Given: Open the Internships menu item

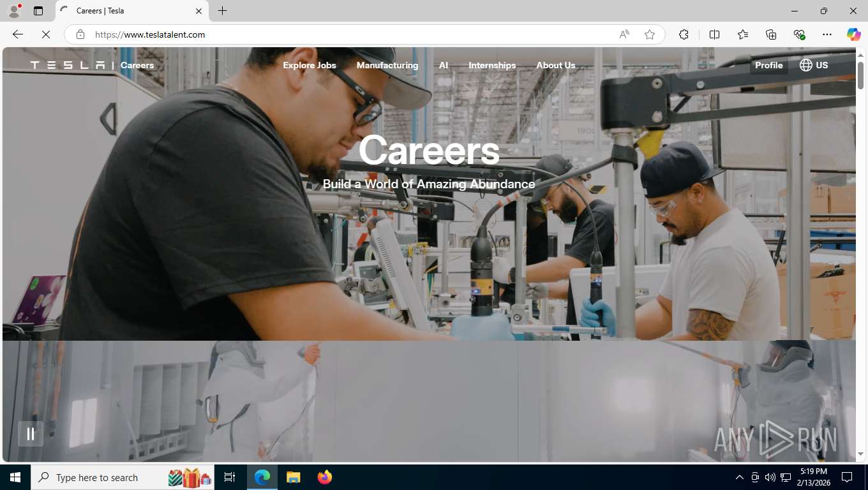Looking at the screenshot, I should point(492,65).
